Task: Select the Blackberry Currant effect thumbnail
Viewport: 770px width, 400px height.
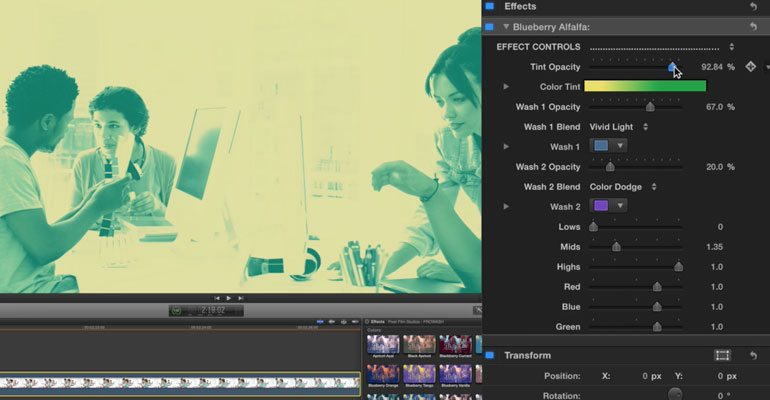Action: coord(455,344)
